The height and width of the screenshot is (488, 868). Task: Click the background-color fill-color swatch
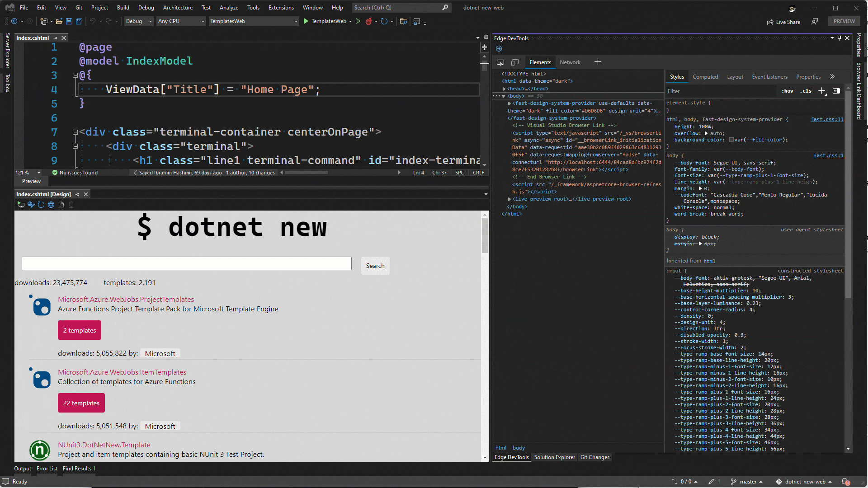tap(731, 140)
